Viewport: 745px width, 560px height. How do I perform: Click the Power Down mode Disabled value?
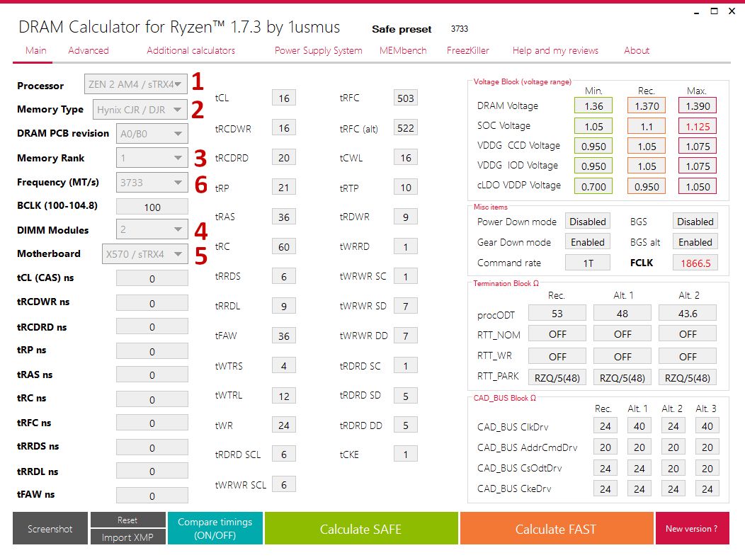coord(588,222)
